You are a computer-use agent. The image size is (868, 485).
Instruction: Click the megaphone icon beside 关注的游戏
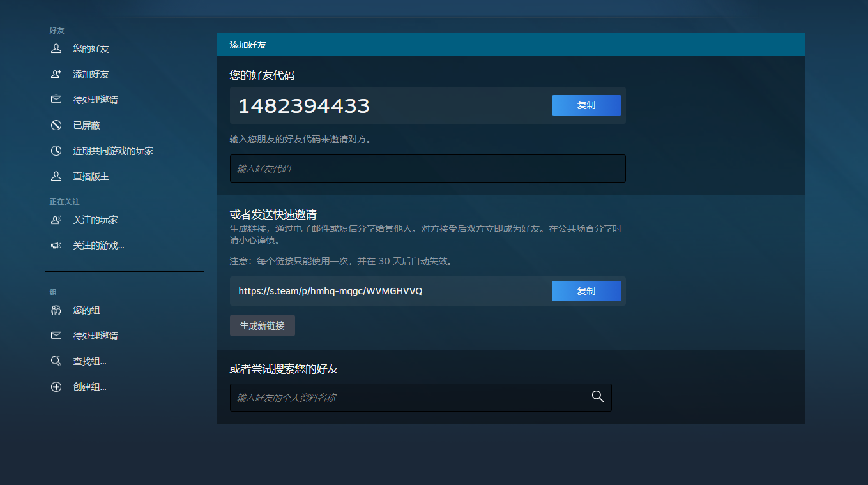tap(56, 245)
